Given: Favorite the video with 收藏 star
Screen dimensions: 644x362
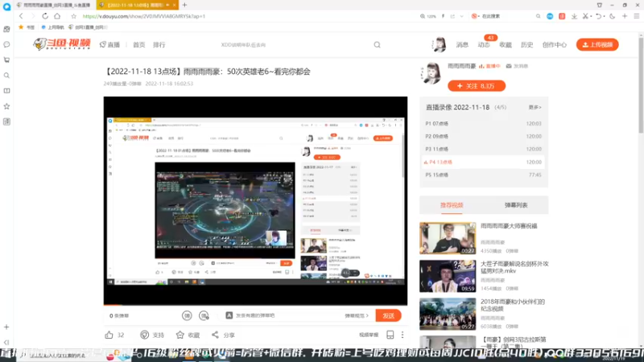Looking at the screenshot, I should [x=180, y=335].
